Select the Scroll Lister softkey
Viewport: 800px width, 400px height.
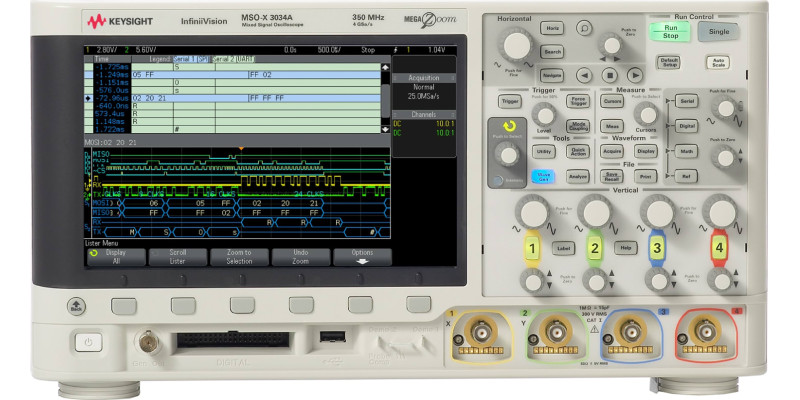[x=178, y=257]
